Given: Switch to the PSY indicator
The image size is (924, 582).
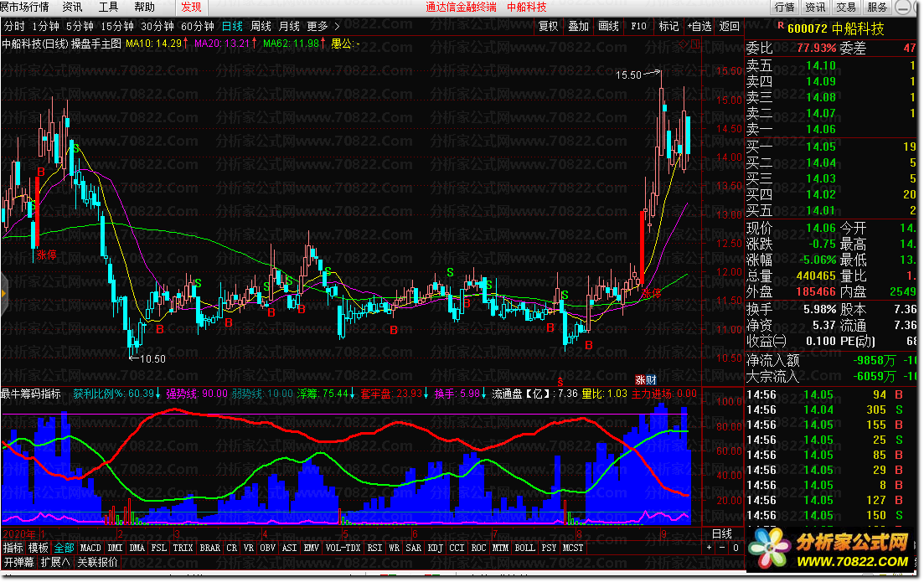Looking at the screenshot, I should click(549, 549).
